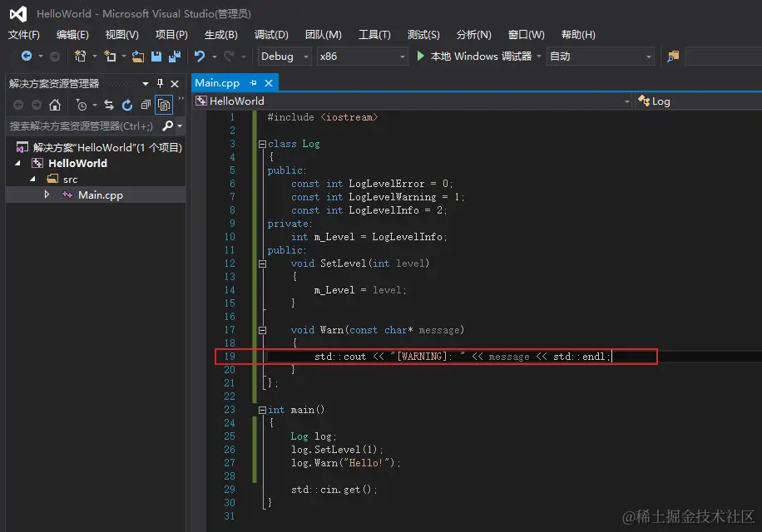
Task: Click Sync with Active Document icon
Action: pos(109,105)
